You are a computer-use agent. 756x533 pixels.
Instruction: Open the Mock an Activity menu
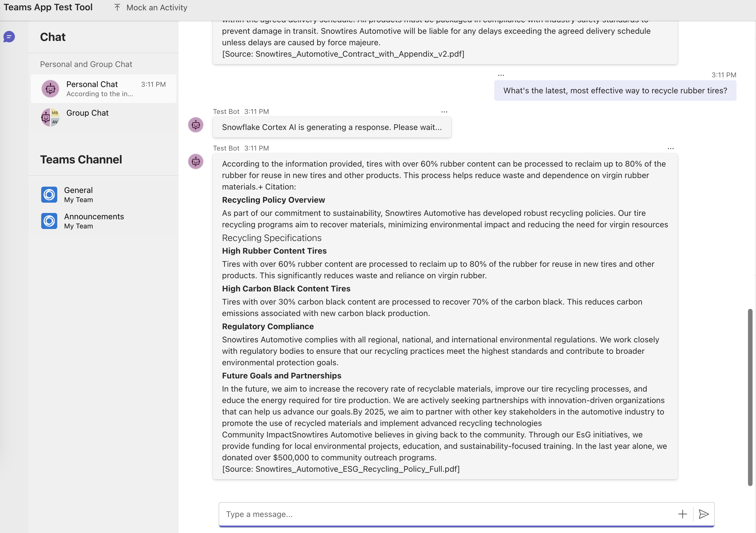[157, 7]
